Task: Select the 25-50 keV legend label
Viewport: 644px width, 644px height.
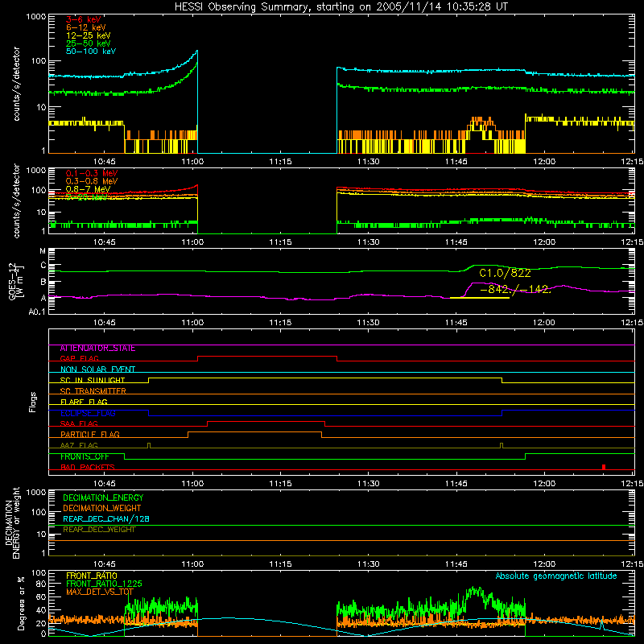Action: coord(89,43)
